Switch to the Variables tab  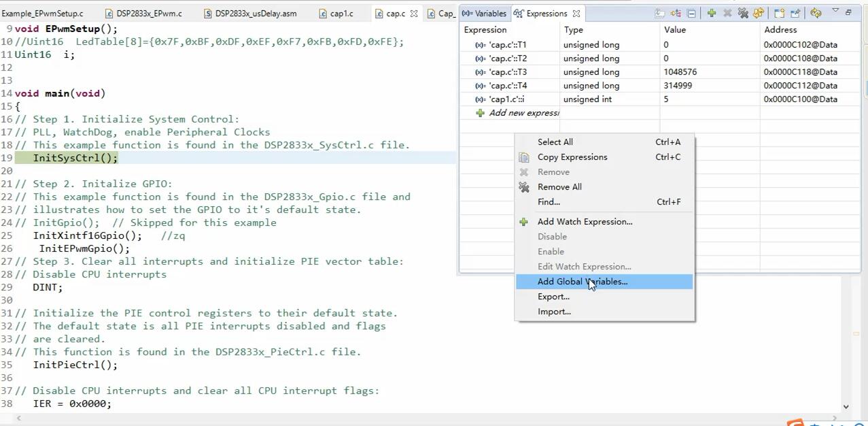484,14
